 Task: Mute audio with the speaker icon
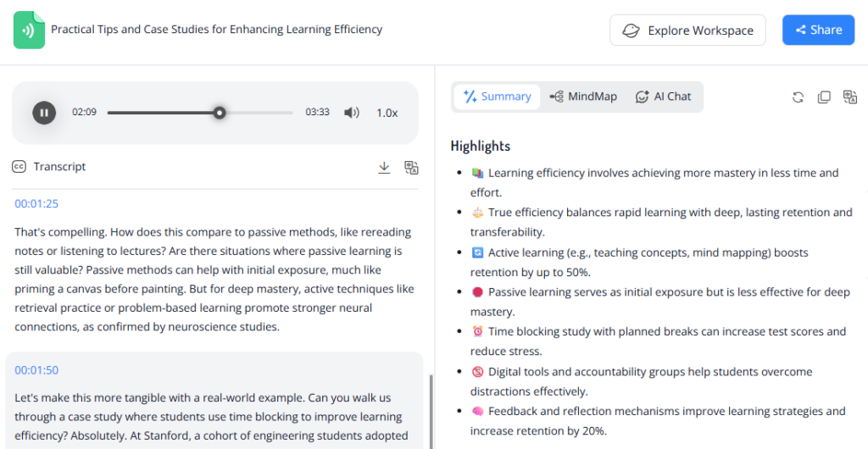point(352,113)
